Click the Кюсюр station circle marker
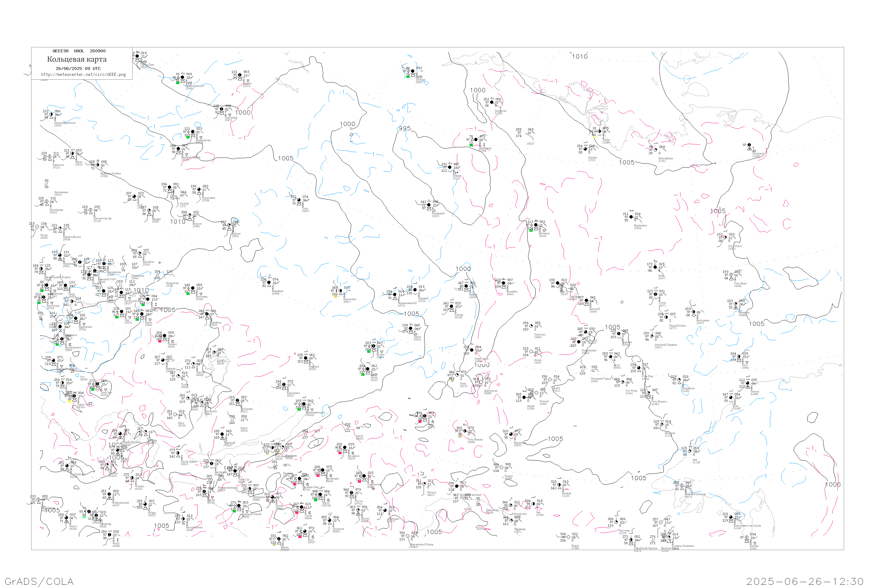The image size is (882, 588). pyautogui.click(x=585, y=149)
